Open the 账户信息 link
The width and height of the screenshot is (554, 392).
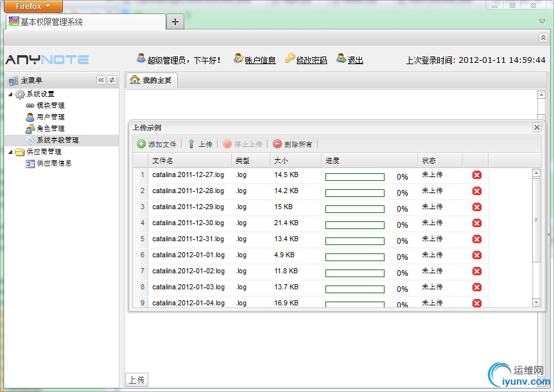(x=260, y=60)
